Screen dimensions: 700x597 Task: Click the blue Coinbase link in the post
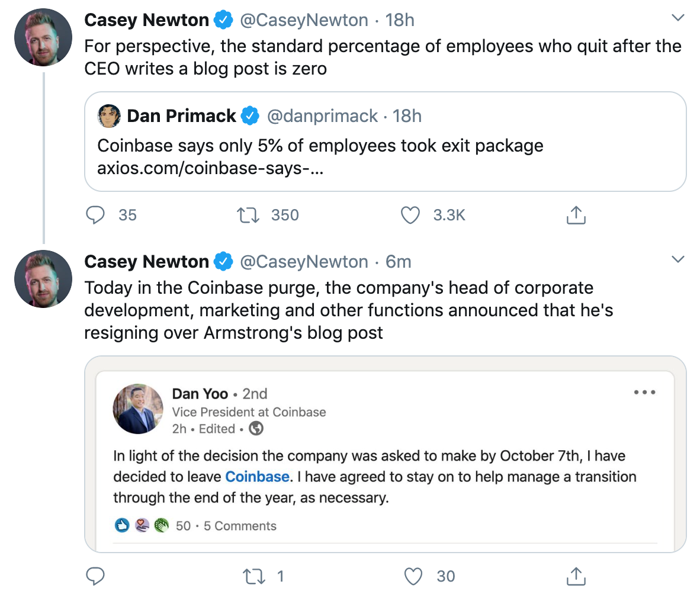click(258, 476)
